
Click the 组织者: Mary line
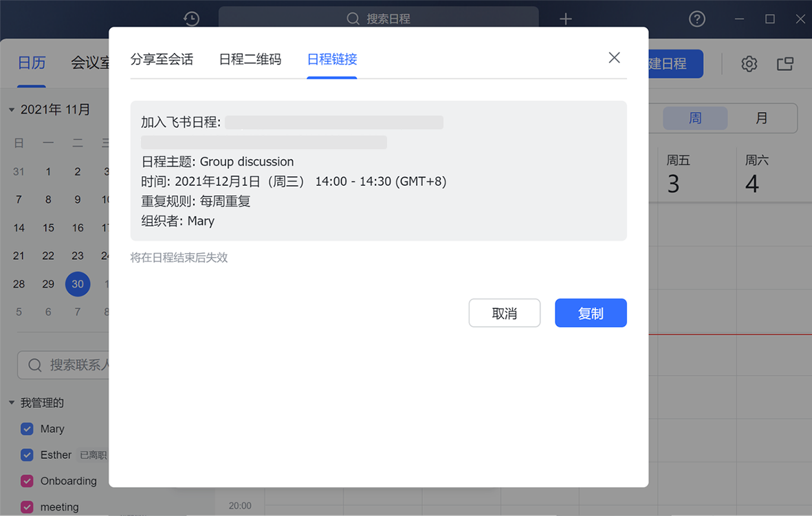(177, 222)
